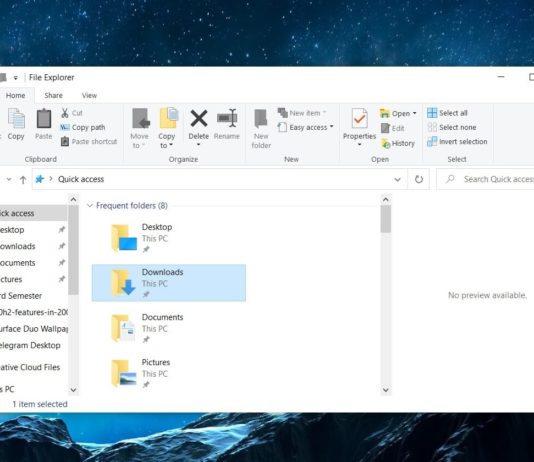Expand the Delete dropdown arrow
This screenshot has height=462, width=534.
pos(199,145)
